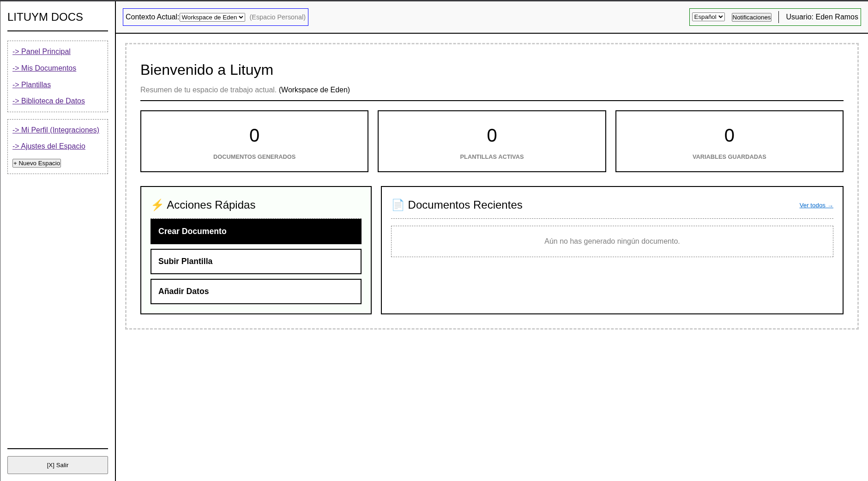Click the Documentos Generados counter card
868x481 pixels.
pos(254,141)
